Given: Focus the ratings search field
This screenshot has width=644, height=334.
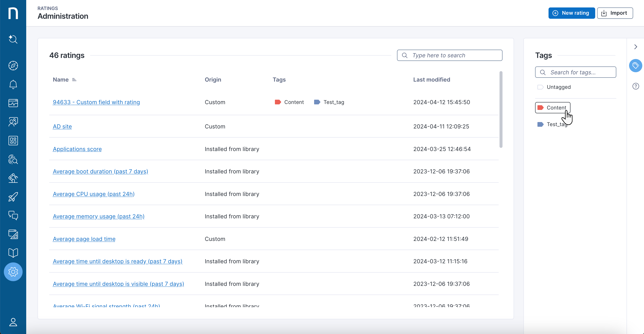Looking at the screenshot, I should 449,55.
